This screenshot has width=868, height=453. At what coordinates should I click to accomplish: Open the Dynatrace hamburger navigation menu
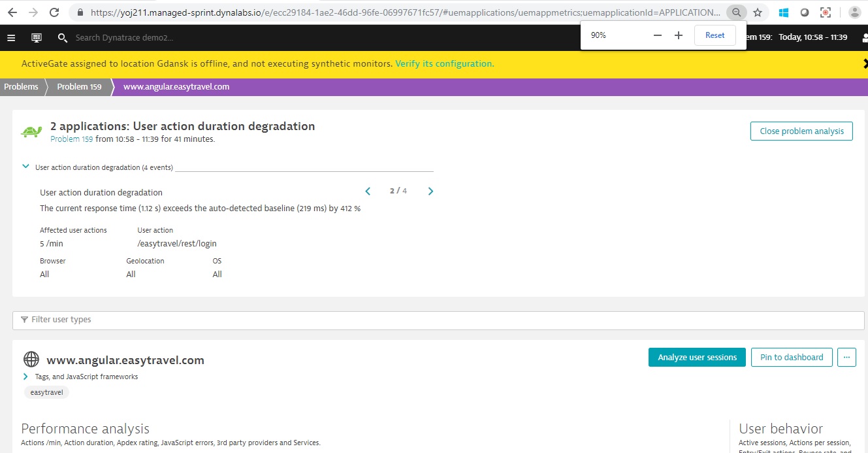coord(11,38)
